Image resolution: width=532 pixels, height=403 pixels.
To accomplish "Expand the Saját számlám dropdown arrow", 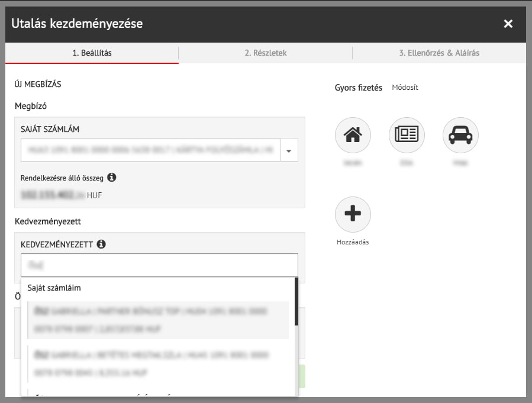I will (289, 150).
